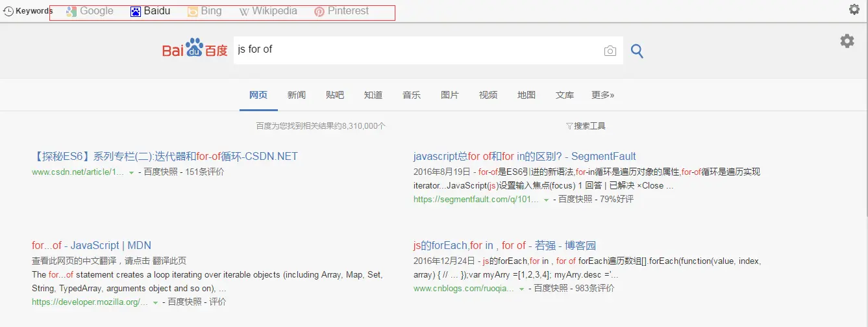This screenshot has width=868, height=327.
Task: Open 百度快照 for the cnblogs result
Action: [551, 288]
